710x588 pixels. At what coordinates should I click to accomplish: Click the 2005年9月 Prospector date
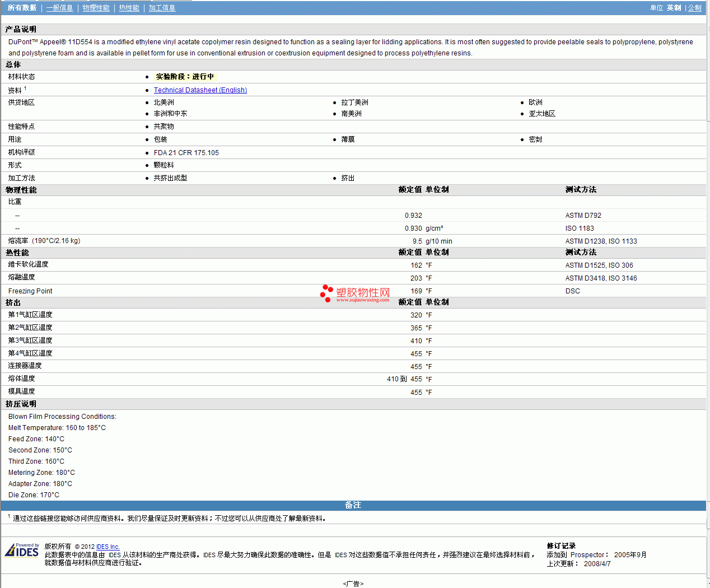[630, 555]
